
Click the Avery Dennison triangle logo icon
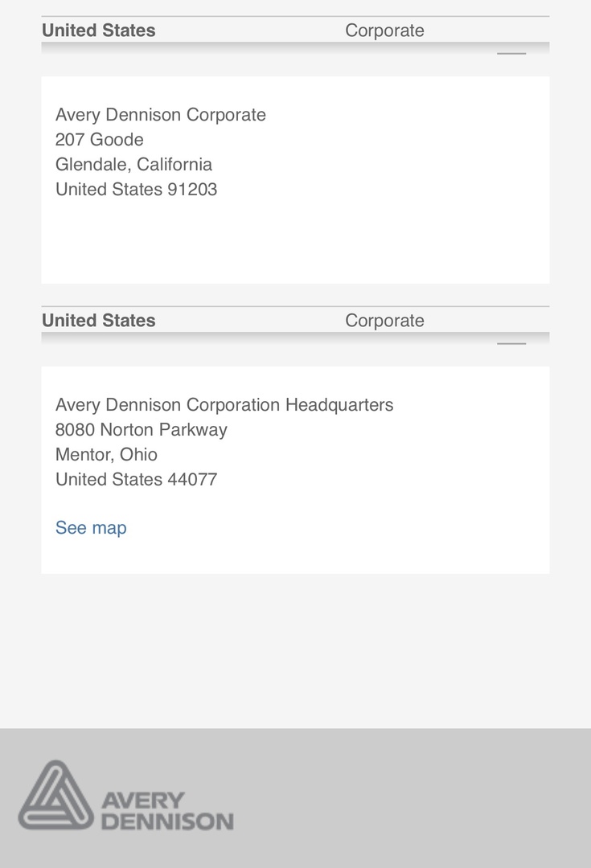coord(56,795)
